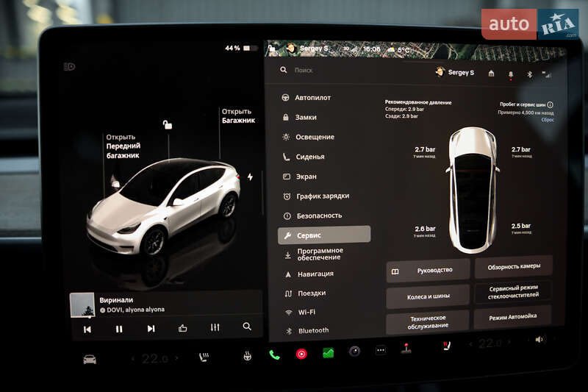Viewport: 588px width, 392px height.
Task: Open the arcade joystick app
Action: (x=406, y=349)
